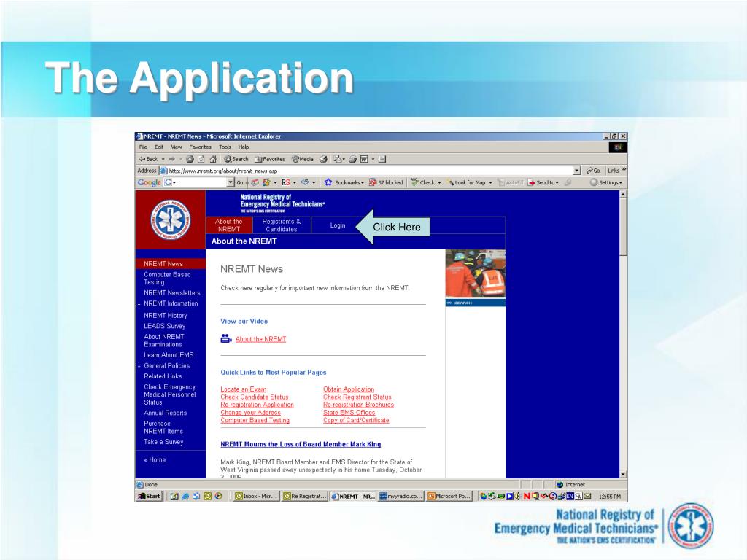The height and width of the screenshot is (560, 747).
Task: Open Computer Based Testing sidebar link
Action: 167,278
